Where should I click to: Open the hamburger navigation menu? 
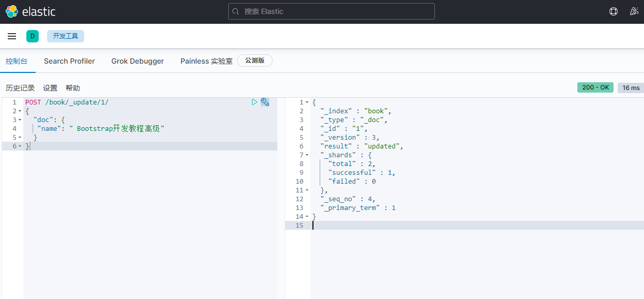click(x=12, y=36)
